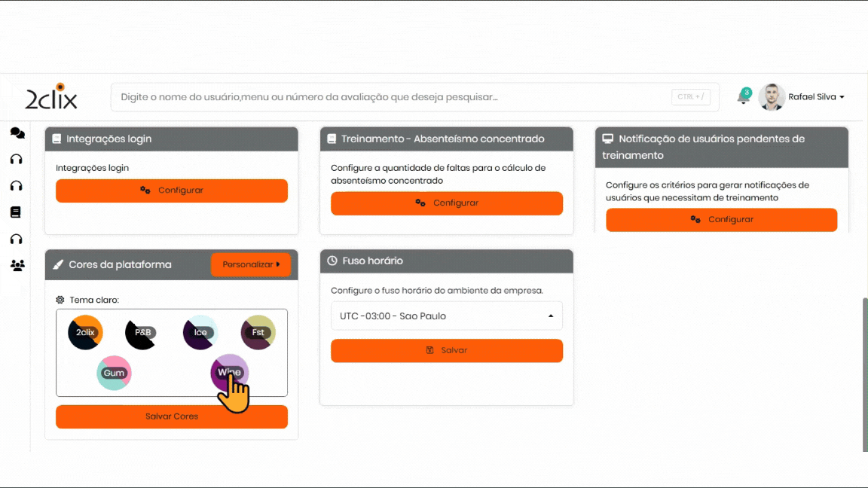Click Configurar for Absenteísmo concentrado
Viewport: 868px width, 488px height.
coord(446,203)
